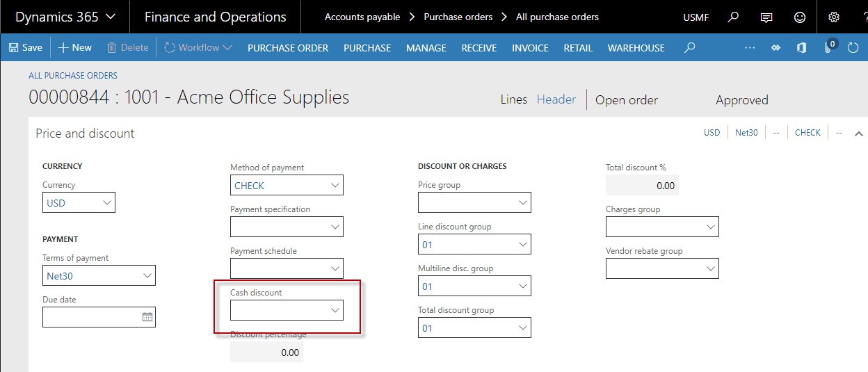Collapse the Price and discount section

click(858, 133)
